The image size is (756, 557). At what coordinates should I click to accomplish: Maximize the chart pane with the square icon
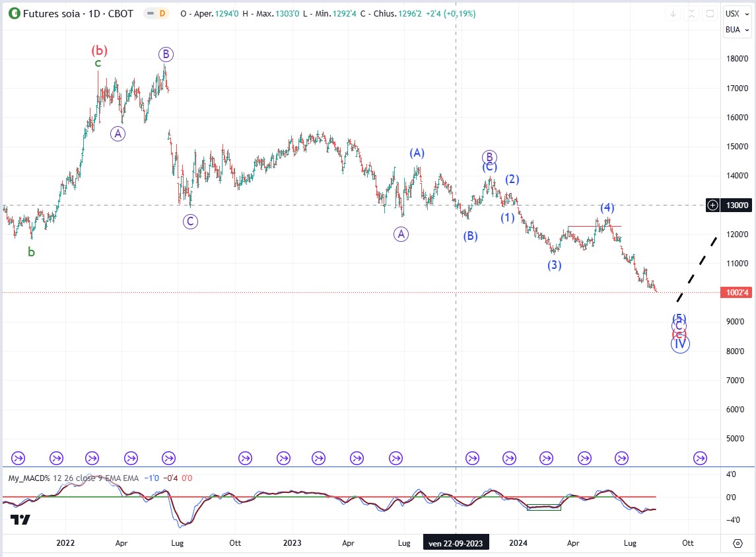point(710,13)
